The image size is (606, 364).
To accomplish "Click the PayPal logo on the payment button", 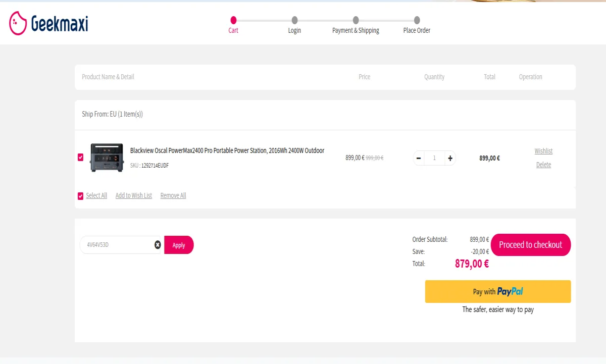I will (x=510, y=291).
